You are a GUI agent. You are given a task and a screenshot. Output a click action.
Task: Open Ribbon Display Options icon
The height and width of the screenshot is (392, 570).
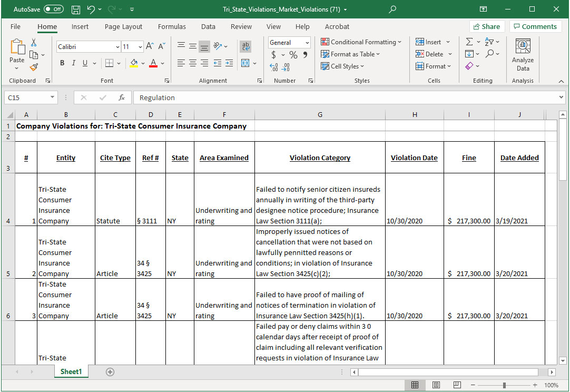[483, 9]
